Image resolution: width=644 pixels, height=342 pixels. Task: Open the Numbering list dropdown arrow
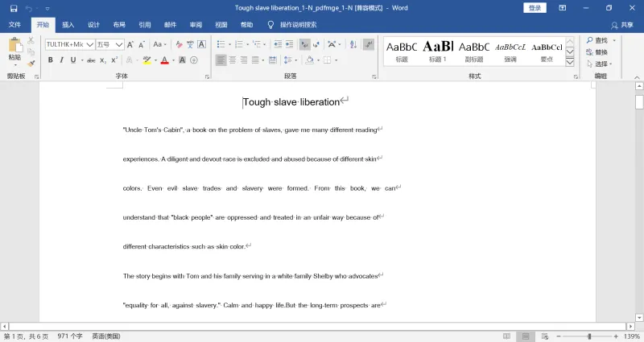coord(248,44)
